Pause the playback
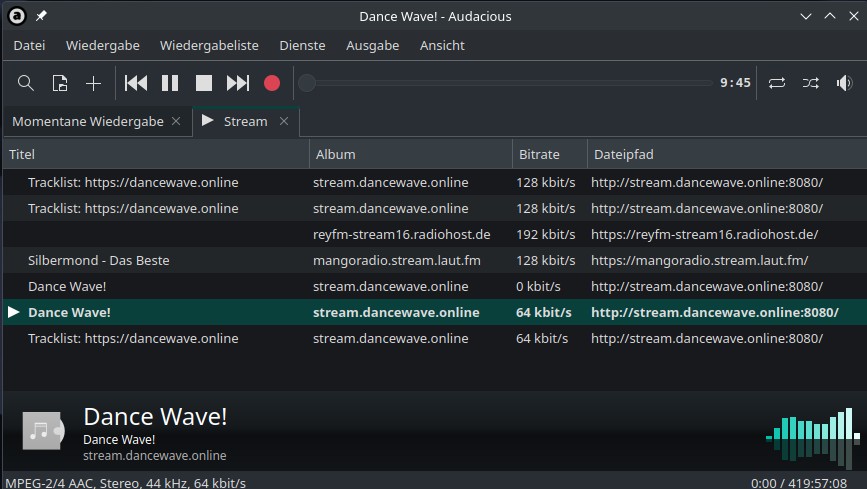 tap(170, 84)
